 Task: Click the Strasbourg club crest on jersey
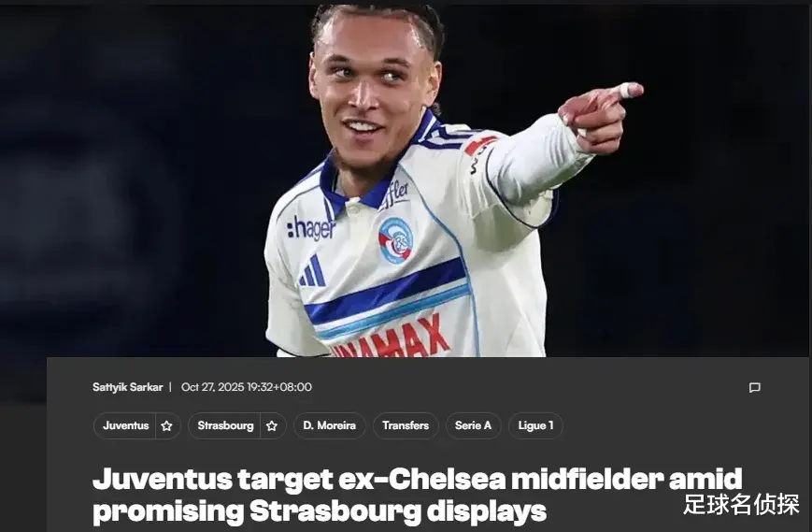[x=395, y=240]
